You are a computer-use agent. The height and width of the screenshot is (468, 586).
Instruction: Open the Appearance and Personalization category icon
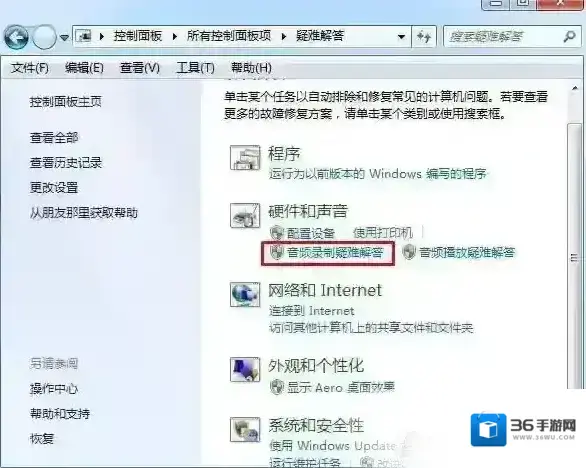click(245, 370)
